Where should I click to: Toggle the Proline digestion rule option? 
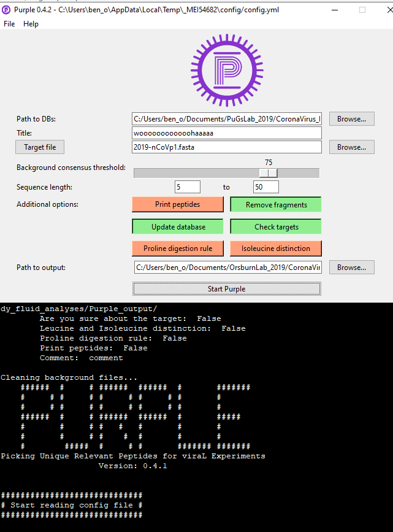[x=178, y=249]
